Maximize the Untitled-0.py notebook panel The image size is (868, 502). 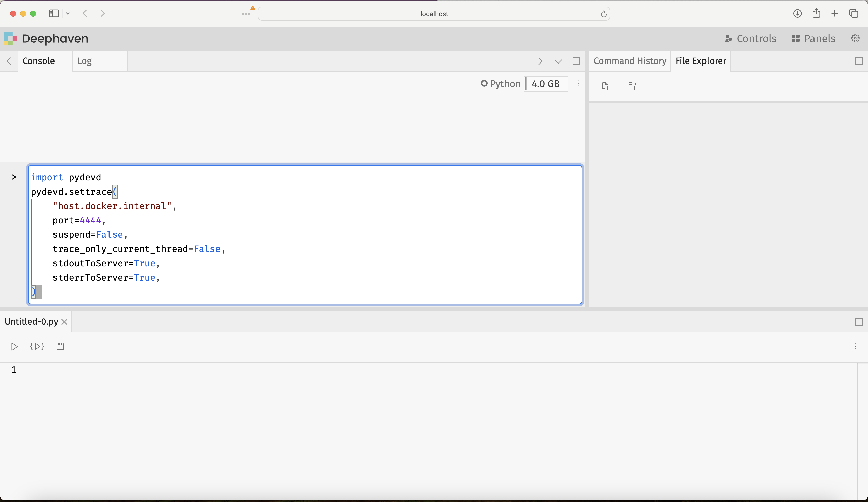point(859,322)
